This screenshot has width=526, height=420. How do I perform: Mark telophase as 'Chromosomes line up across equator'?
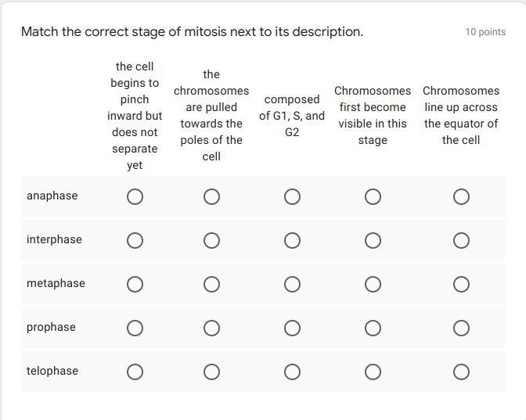coord(461,372)
